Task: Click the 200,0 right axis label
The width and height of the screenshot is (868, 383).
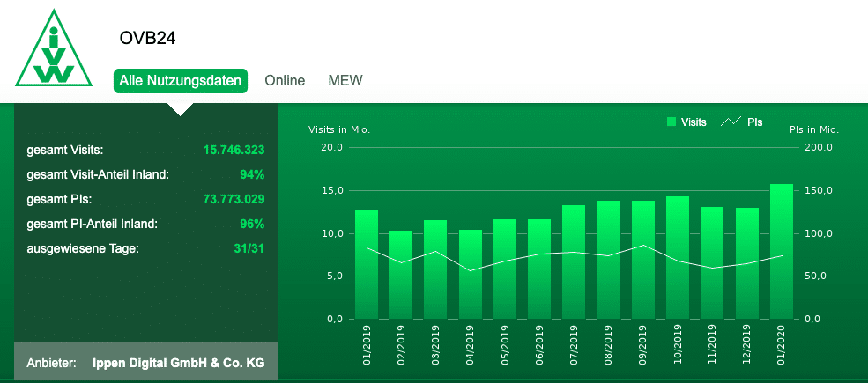Action: point(818,148)
